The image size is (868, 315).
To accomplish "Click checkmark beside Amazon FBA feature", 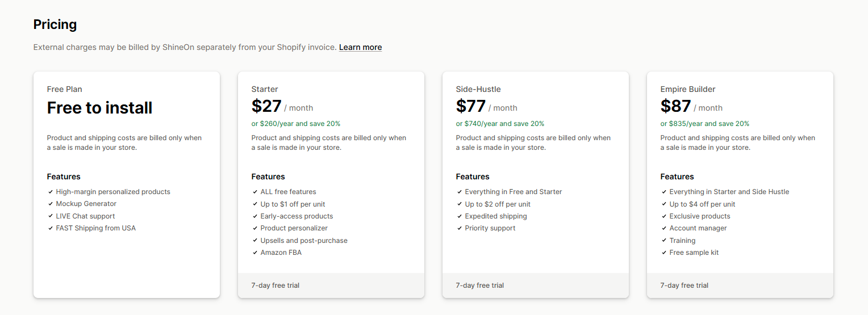I will (255, 253).
